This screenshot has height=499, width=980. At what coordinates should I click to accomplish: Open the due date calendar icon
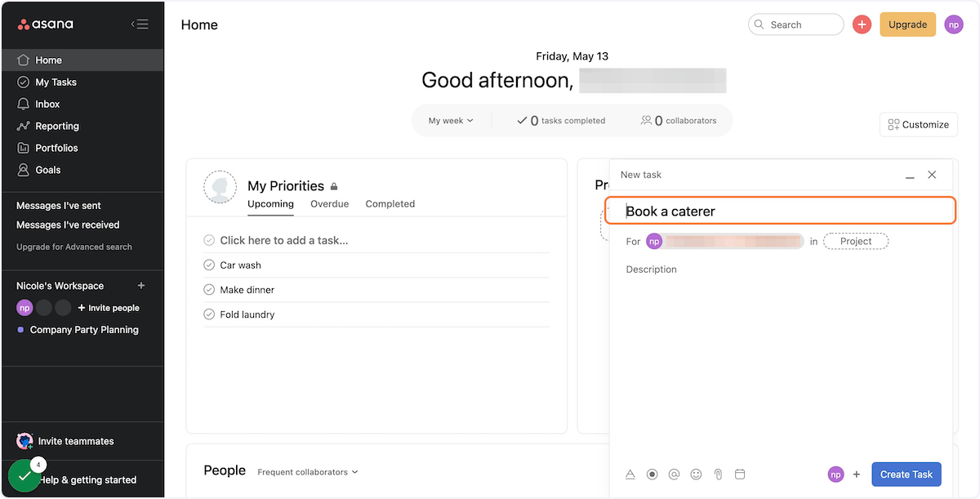pyautogui.click(x=740, y=474)
